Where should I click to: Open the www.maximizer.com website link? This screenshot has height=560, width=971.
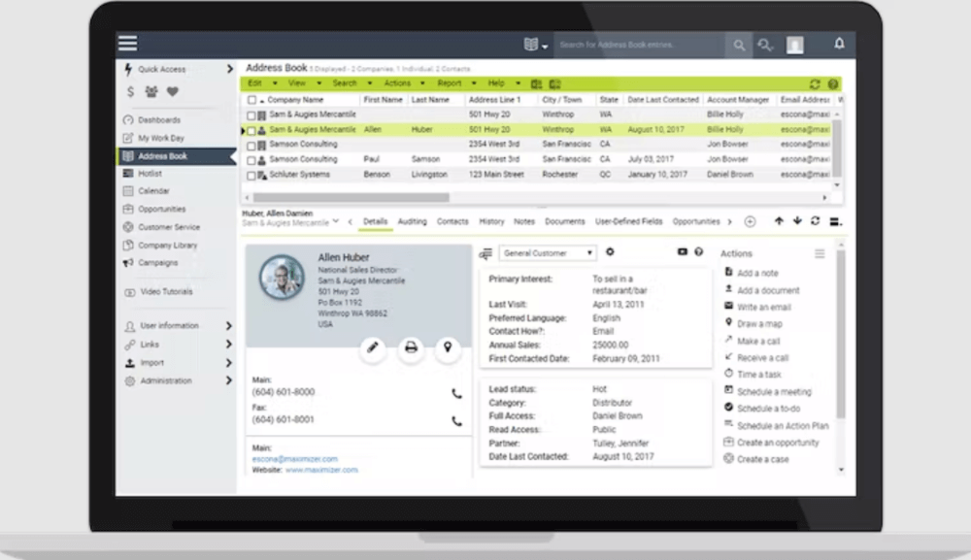321,471
